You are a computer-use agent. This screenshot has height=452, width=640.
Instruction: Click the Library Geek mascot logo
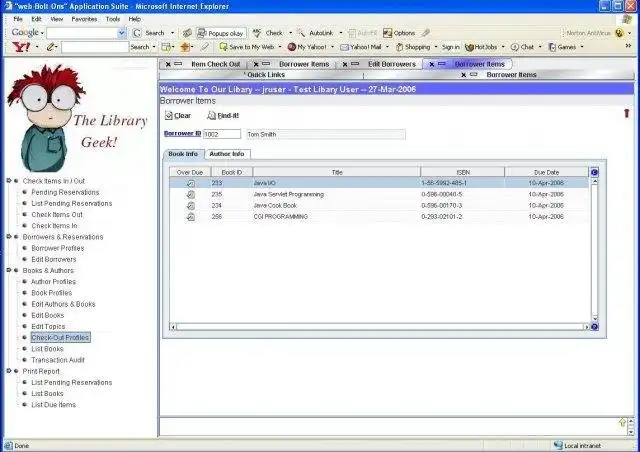pos(47,117)
